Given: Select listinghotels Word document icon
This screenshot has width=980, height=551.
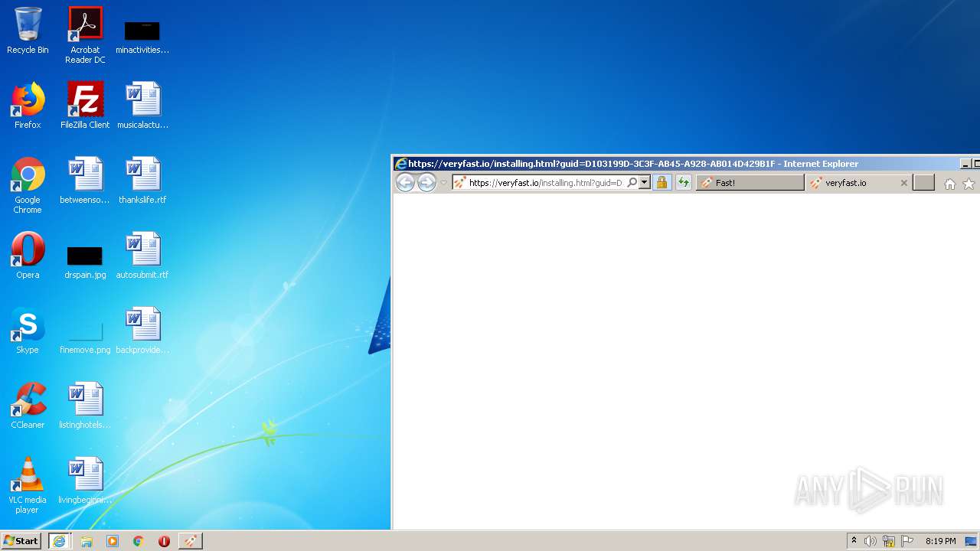Looking at the screenshot, I should [x=85, y=406].
